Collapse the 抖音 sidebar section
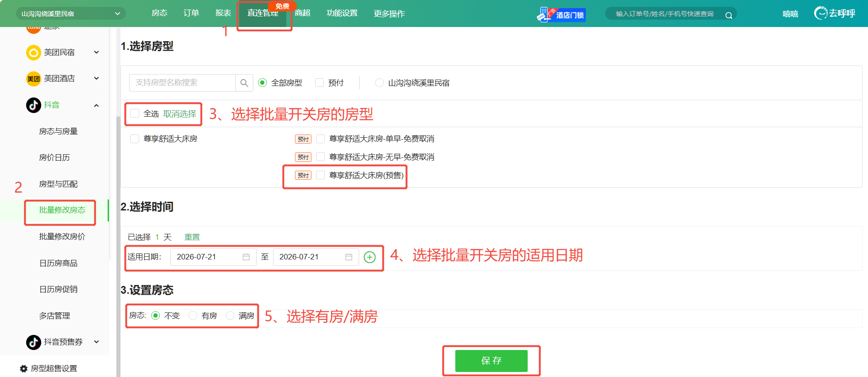Viewport: 868px width, 377px height. [x=97, y=105]
